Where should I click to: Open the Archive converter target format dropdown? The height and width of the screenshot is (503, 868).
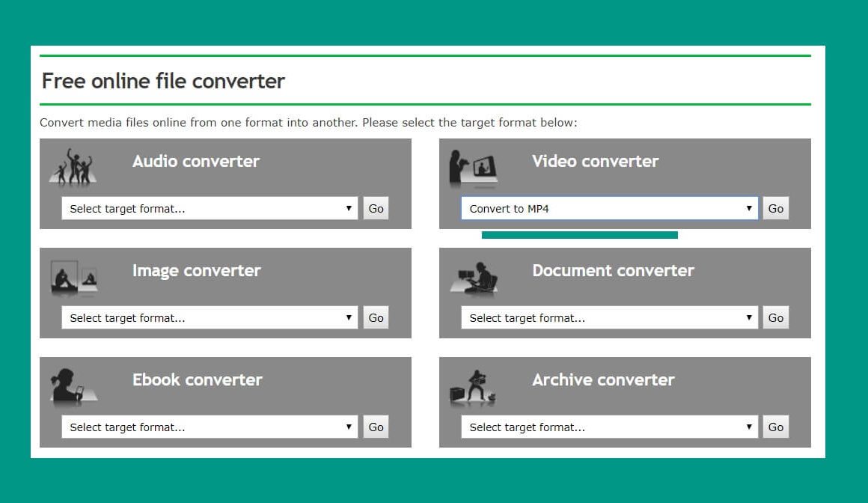click(610, 427)
